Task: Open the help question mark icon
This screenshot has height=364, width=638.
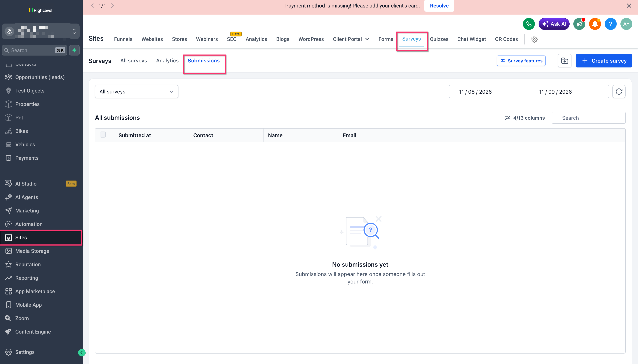Action: click(x=611, y=24)
